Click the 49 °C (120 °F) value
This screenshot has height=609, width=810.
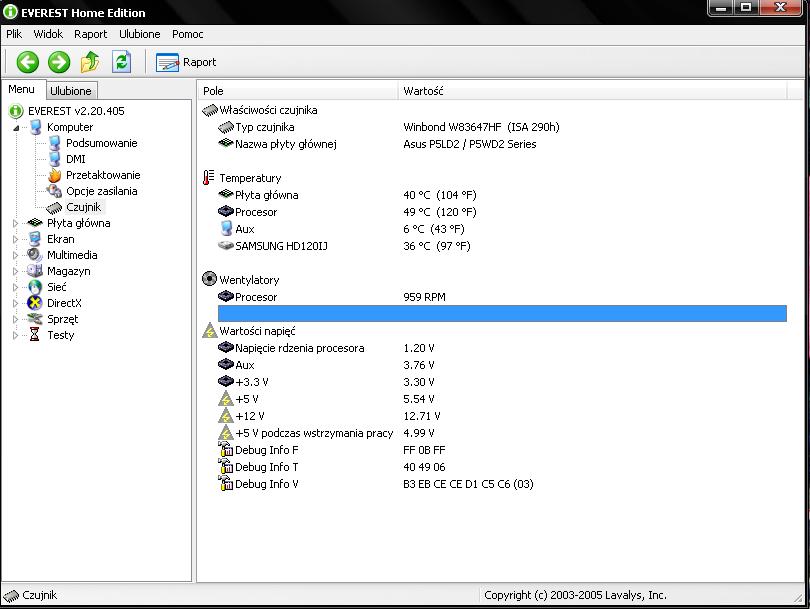(x=440, y=212)
